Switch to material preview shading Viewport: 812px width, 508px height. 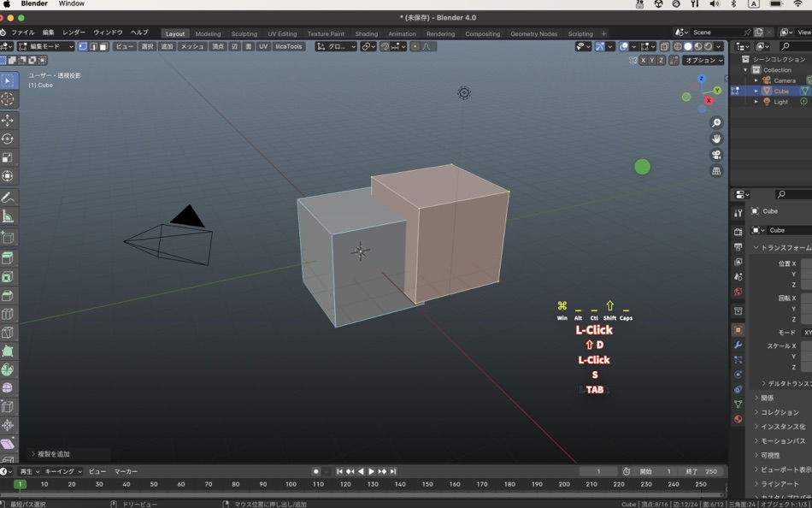coord(698,47)
